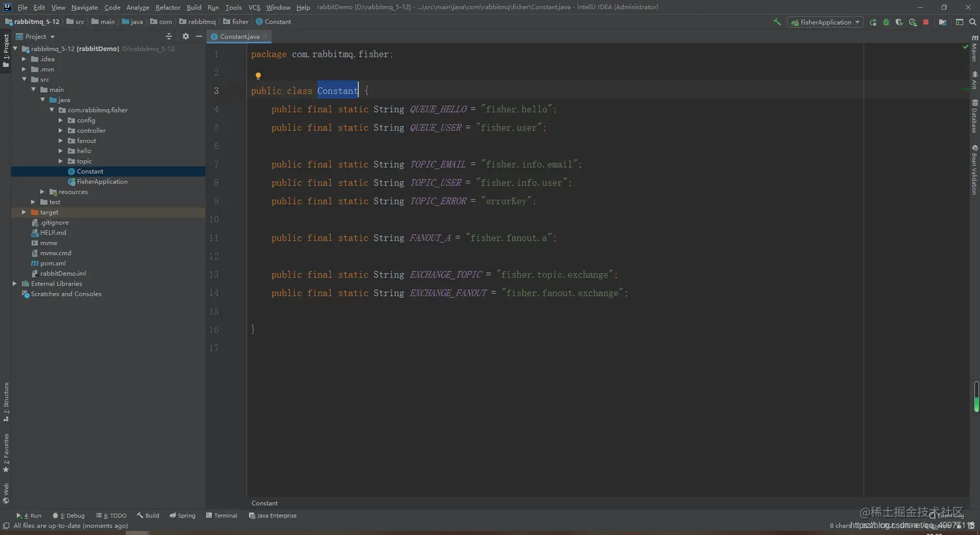Open the Bean Validation tool window
980x535 pixels.
point(974,170)
